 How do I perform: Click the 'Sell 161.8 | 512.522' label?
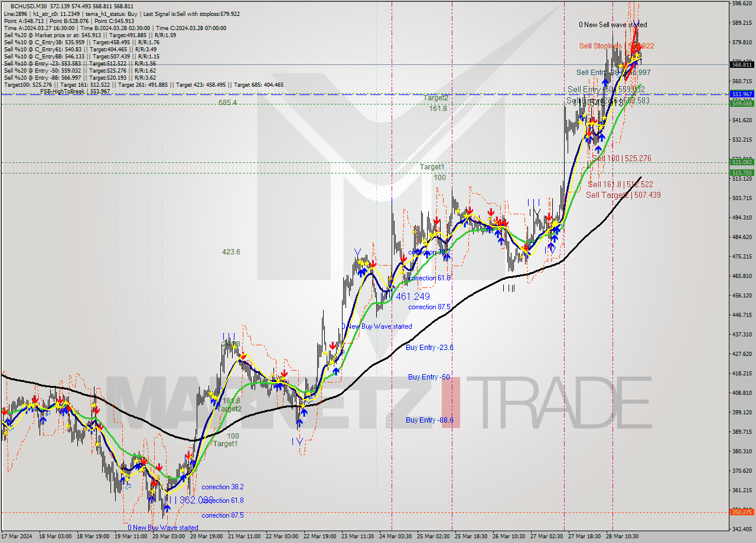(x=620, y=184)
